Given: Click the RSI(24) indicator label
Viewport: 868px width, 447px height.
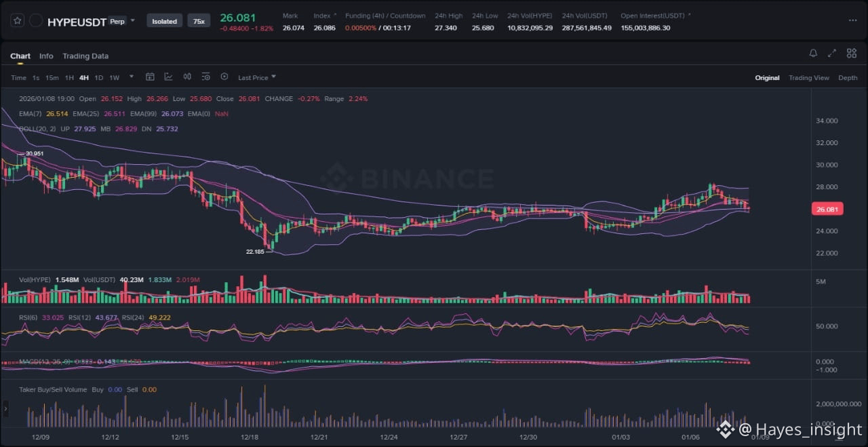Looking at the screenshot, I should (x=134, y=317).
